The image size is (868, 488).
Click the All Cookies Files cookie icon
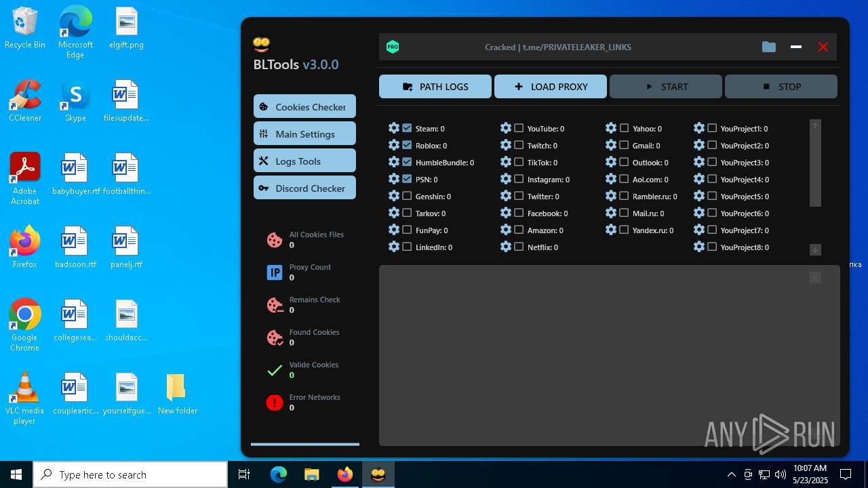point(274,240)
